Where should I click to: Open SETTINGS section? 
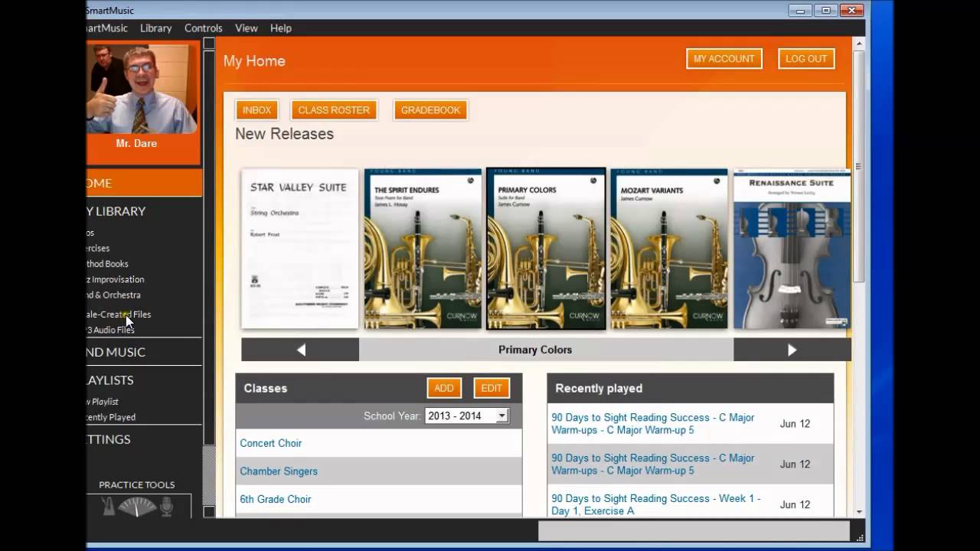[x=109, y=439]
